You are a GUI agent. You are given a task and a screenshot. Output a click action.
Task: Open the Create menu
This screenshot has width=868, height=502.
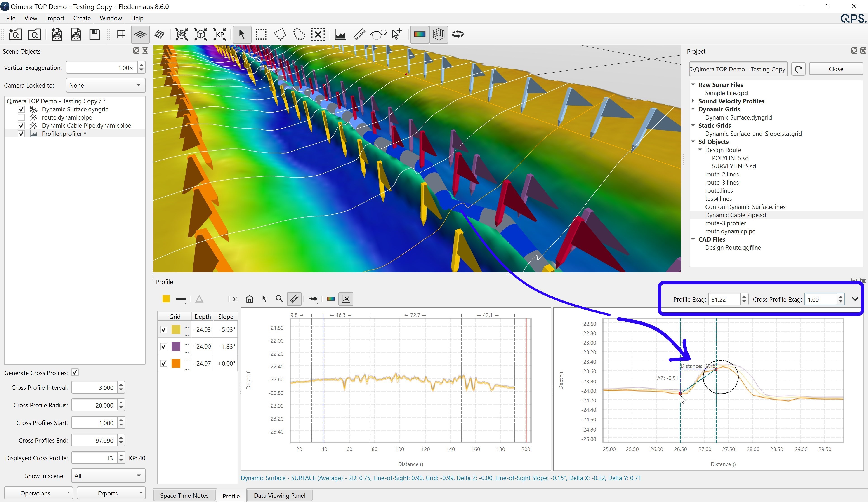point(82,18)
